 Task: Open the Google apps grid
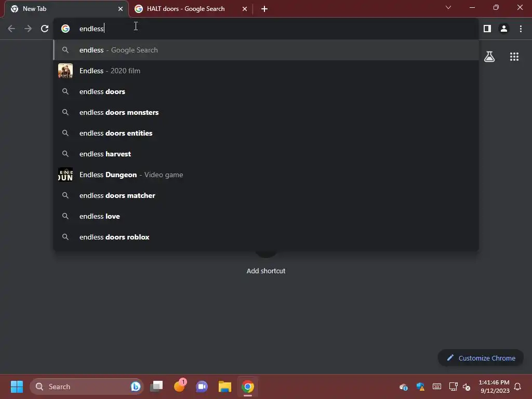(514, 56)
